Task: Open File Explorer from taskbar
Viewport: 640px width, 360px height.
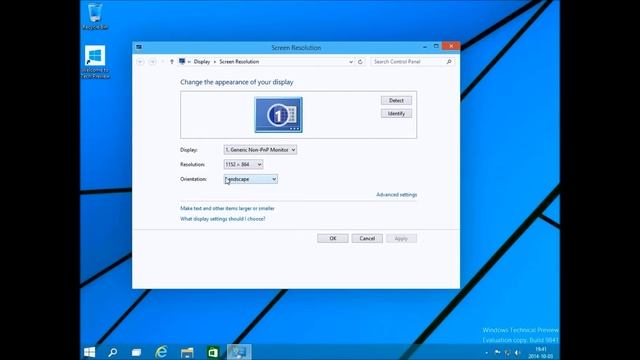Action: (187, 352)
